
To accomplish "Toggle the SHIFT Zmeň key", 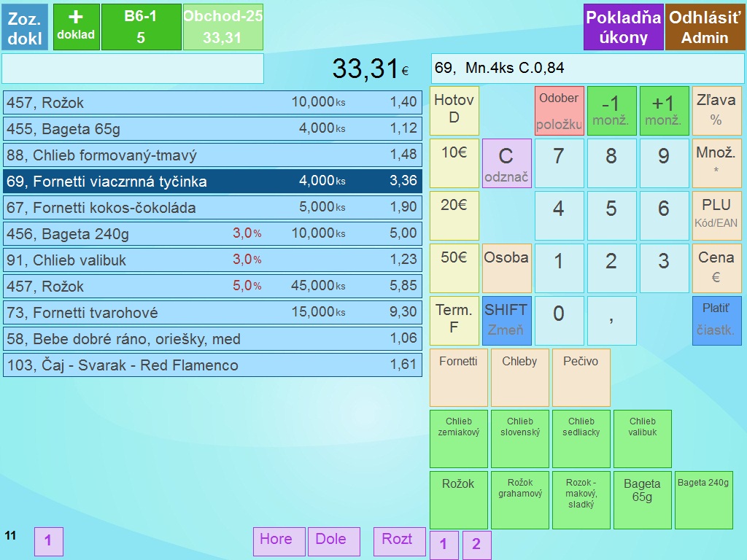I will [506, 320].
